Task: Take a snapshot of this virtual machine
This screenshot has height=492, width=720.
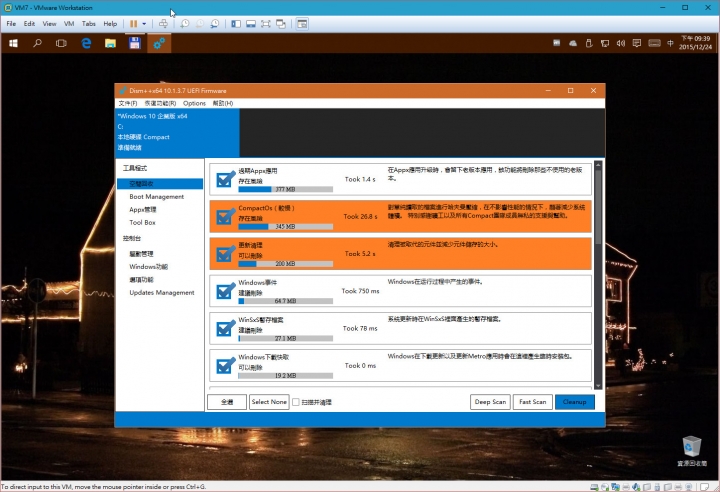Action: (185, 24)
